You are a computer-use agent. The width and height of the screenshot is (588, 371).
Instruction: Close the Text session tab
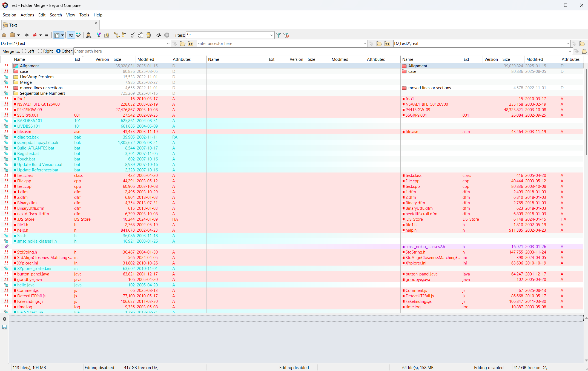tap(96, 24)
